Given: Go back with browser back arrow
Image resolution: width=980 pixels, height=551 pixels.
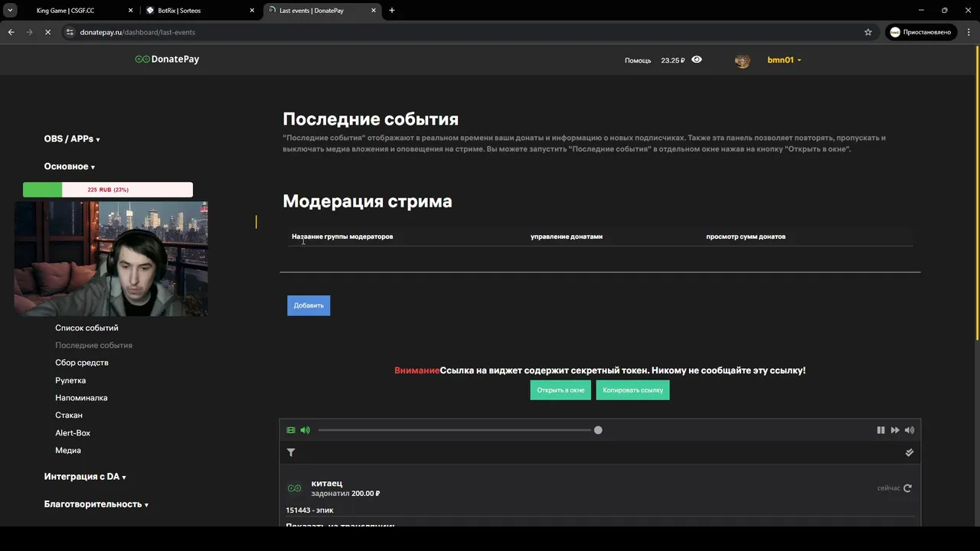Looking at the screenshot, I should (11, 32).
